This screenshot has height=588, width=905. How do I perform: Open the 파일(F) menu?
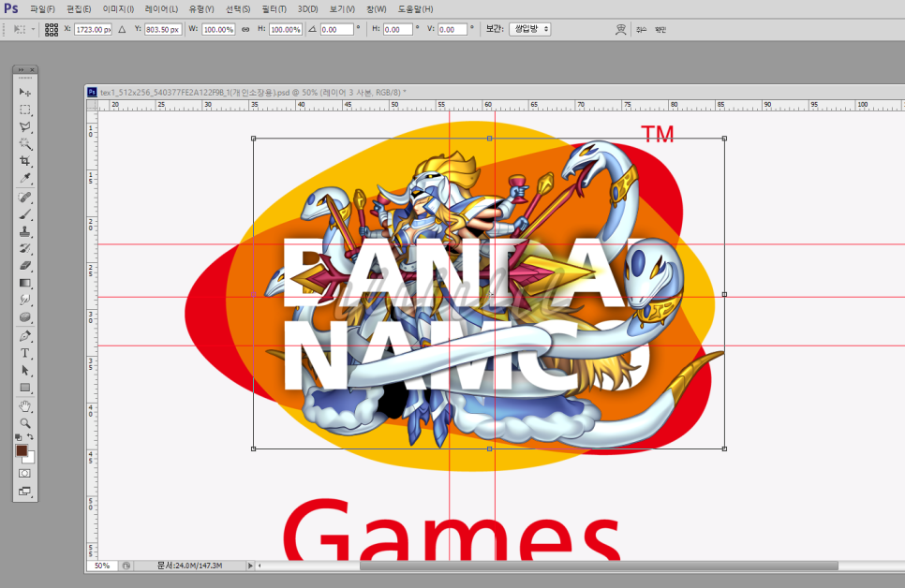(x=43, y=9)
